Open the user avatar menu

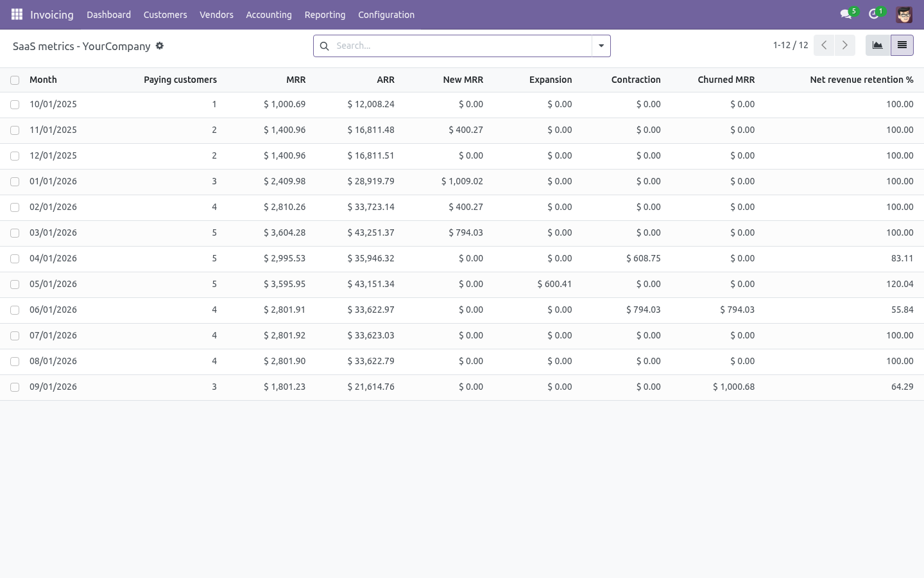pyautogui.click(x=904, y=14)
